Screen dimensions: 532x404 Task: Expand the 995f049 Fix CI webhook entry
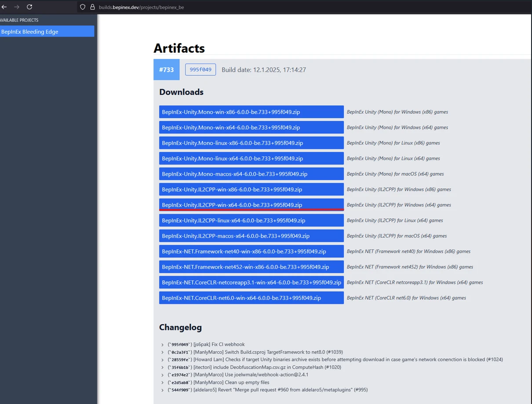pyautogui.click(x=162, y=345)
